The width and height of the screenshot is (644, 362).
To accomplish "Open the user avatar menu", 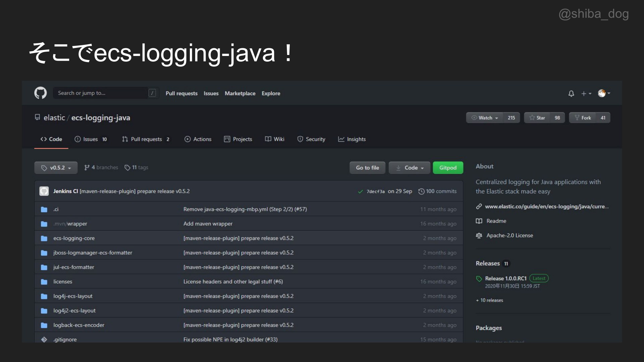I will (x=604, y=93).
